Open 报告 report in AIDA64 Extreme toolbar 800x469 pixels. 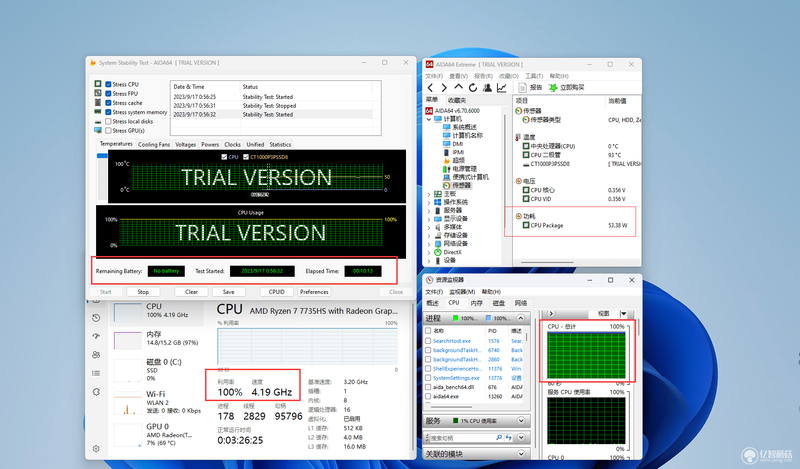point(531,88)
